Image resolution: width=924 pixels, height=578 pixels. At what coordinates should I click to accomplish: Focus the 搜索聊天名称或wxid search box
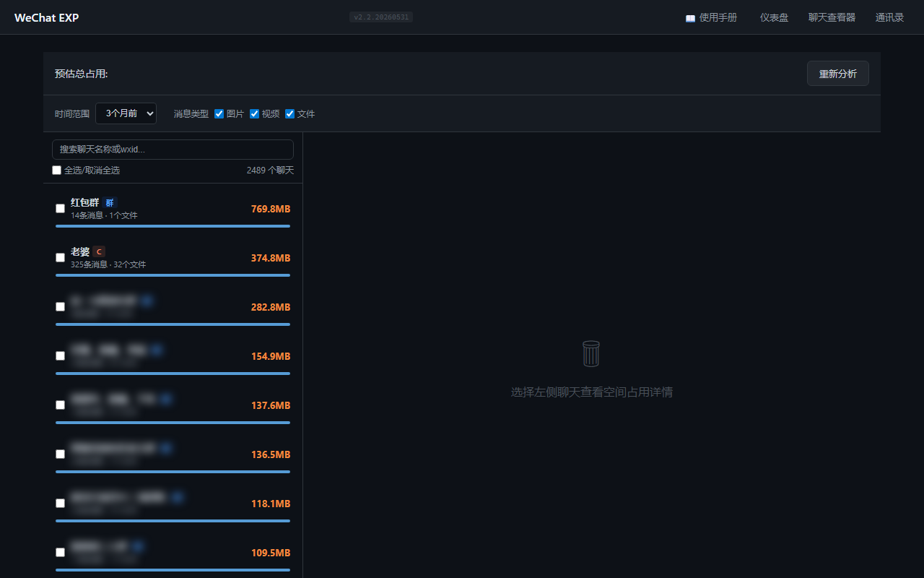pyautogui.click(x=173, y=150)
